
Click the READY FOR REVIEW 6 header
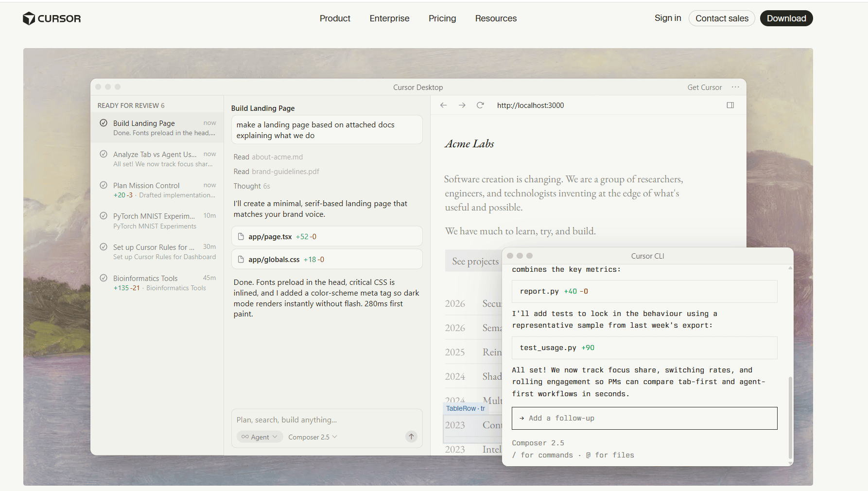[x=131, y=105]
